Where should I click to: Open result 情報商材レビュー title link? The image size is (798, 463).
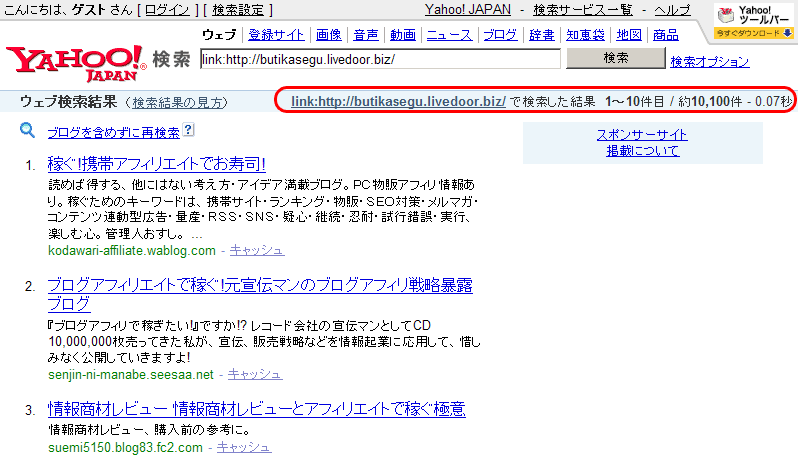(256, 409)
